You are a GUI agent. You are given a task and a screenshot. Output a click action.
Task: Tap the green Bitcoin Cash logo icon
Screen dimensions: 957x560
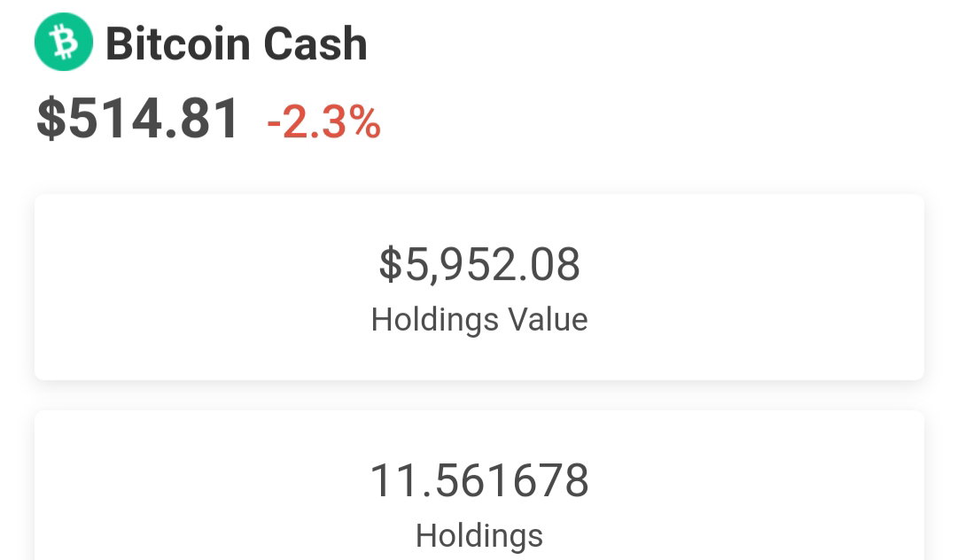[64, 43]
